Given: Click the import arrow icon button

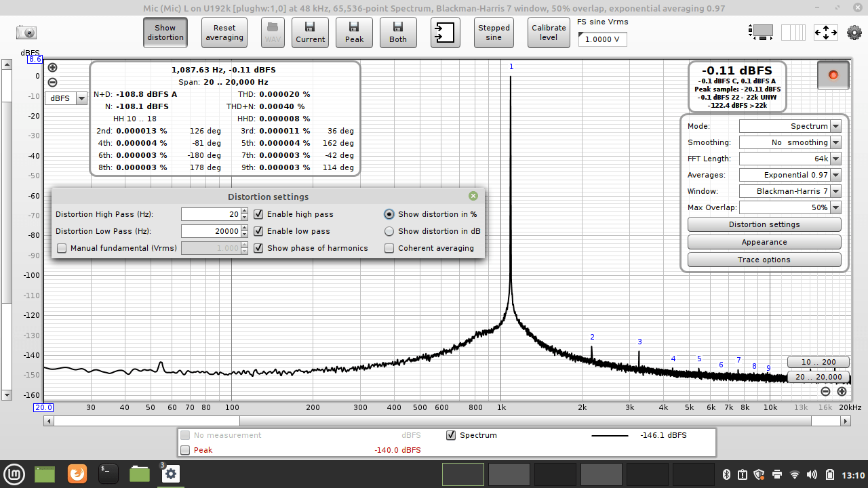Looking at the screenshot, I should [x=444, y=33].
